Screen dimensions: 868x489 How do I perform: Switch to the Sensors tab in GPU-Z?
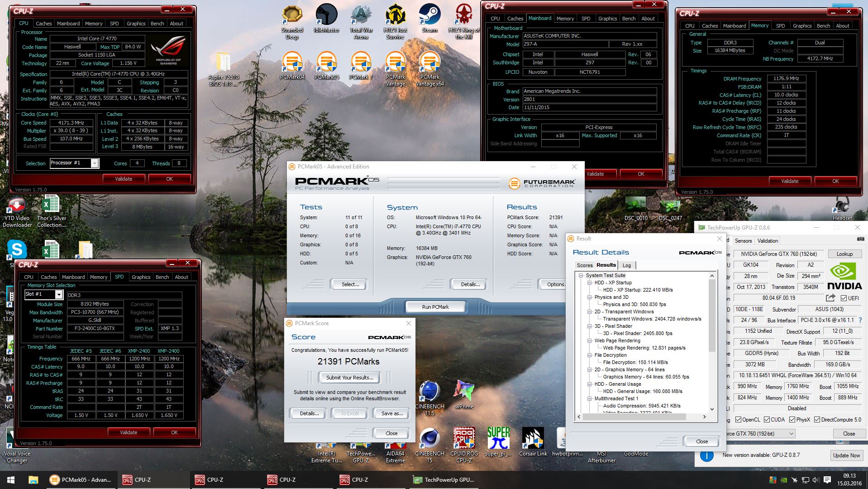(743, 241)
